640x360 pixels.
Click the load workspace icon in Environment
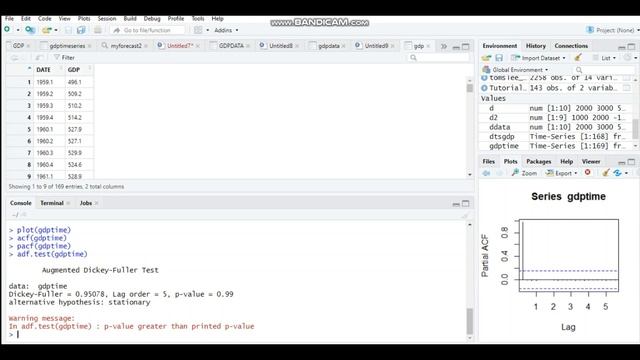tap(486, 58)
